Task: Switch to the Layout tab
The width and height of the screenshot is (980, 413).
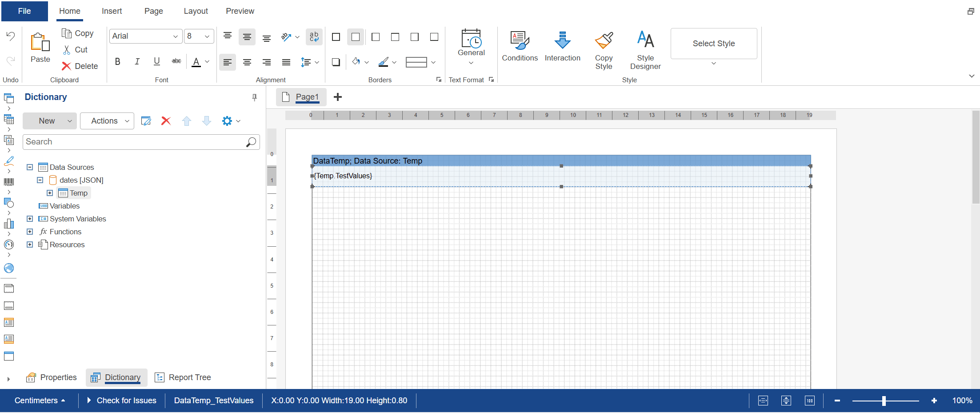Action: 196,11
